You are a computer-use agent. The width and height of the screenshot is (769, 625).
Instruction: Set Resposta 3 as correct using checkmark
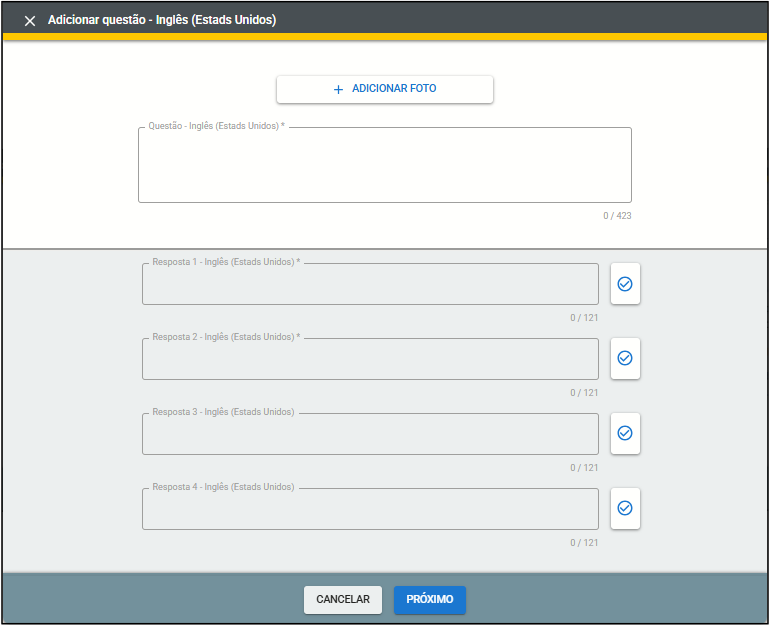point(625,433)
